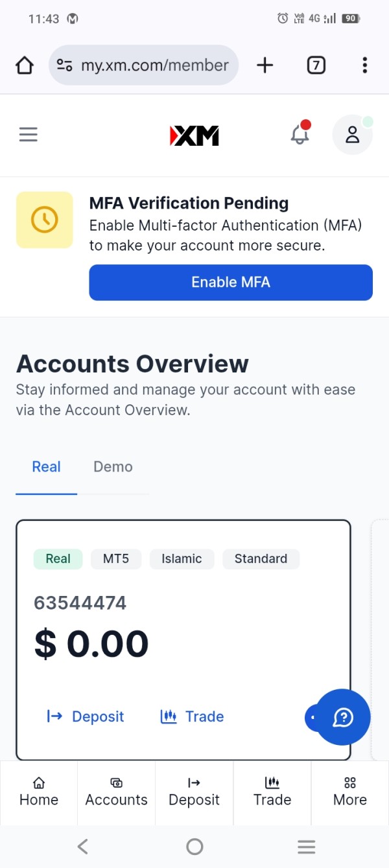
Task: Go to Home in bottom navigation
Action: (39, 792)
